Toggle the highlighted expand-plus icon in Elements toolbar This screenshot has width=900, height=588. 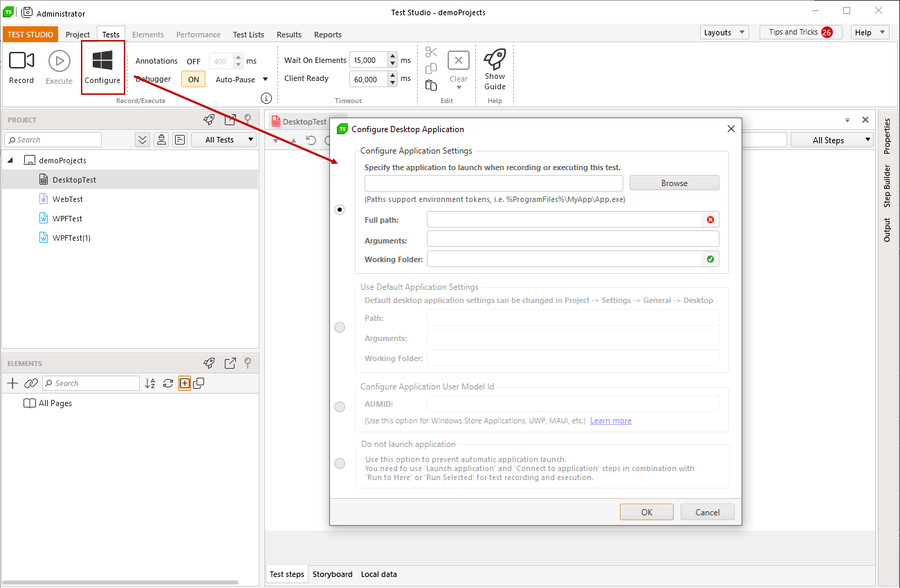[185, 383]
